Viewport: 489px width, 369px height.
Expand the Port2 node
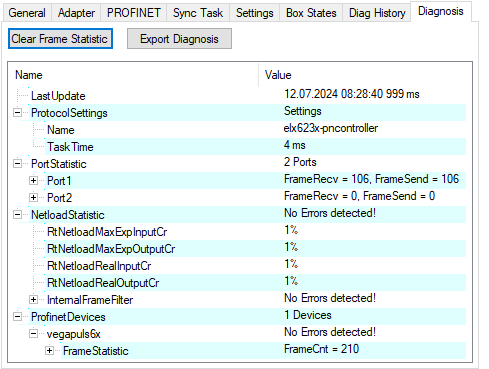[33, 198]
